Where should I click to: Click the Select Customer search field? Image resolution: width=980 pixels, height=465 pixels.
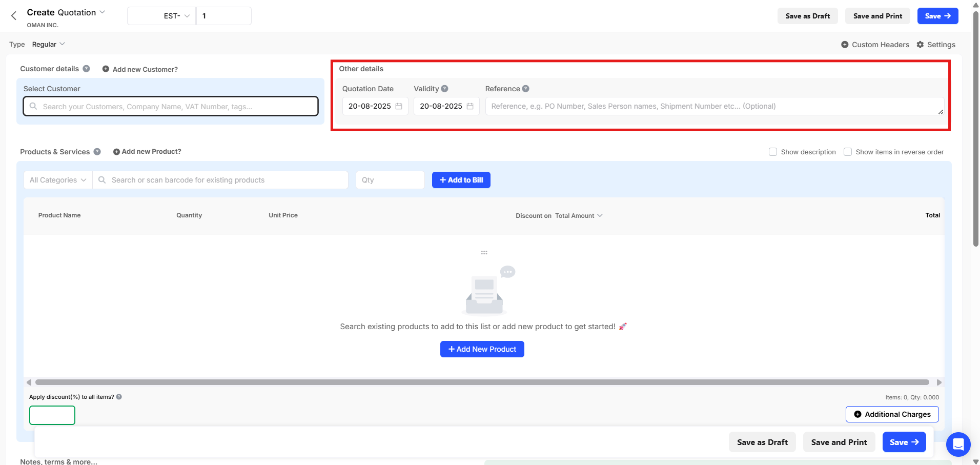coord(171,107)
